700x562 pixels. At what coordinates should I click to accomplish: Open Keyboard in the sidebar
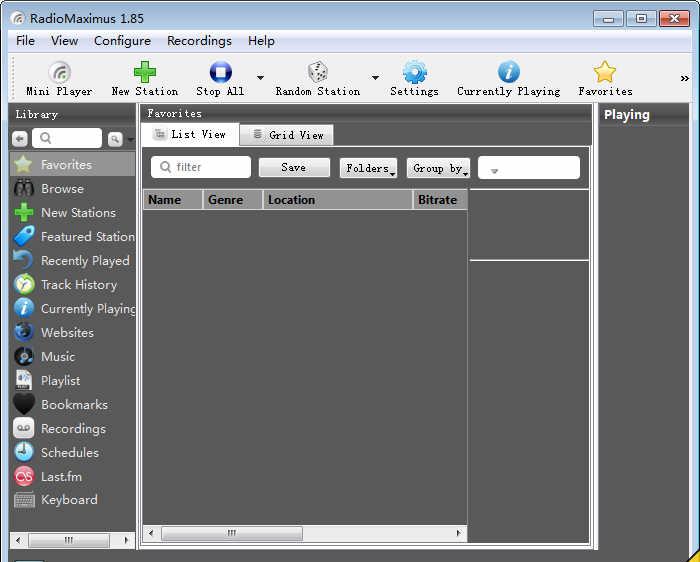72,500
